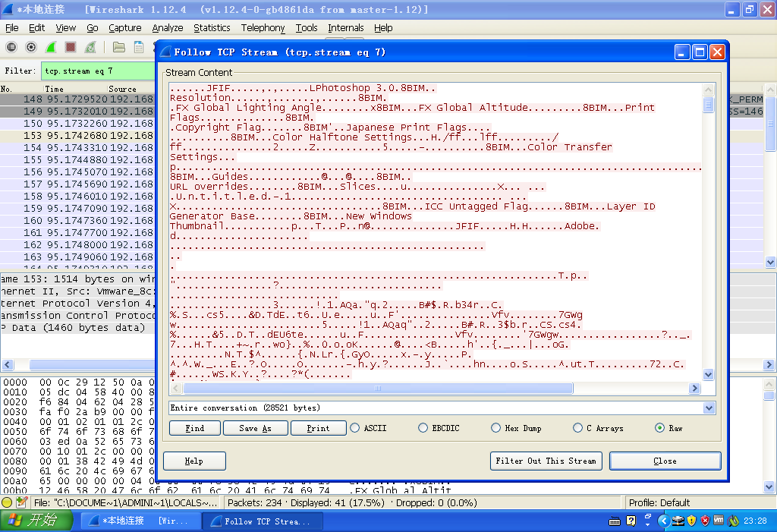The image size is (777, 532).
Task: Click stream content scroll down arrow
Action: 708,375
